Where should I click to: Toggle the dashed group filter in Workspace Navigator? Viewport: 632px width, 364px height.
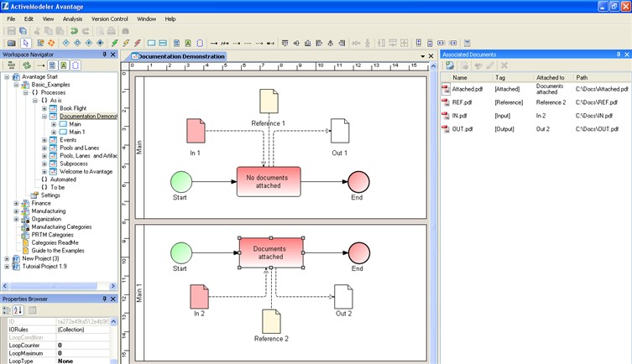point(76,65)
